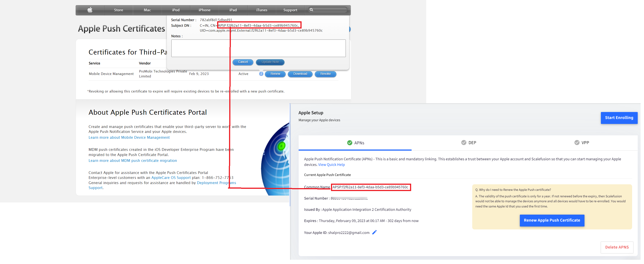
Task: Click the Apple logo in navigation bar
Action: coord(90,10)
